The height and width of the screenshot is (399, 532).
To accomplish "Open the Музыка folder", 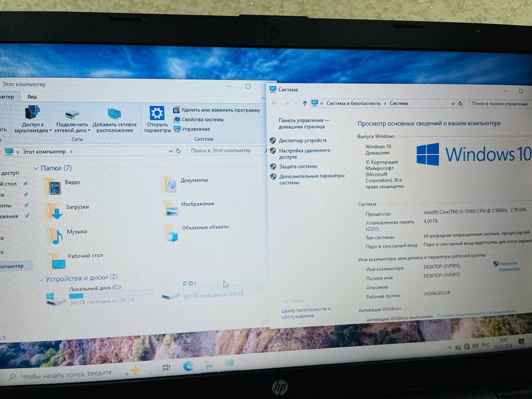I will (67, 235).
